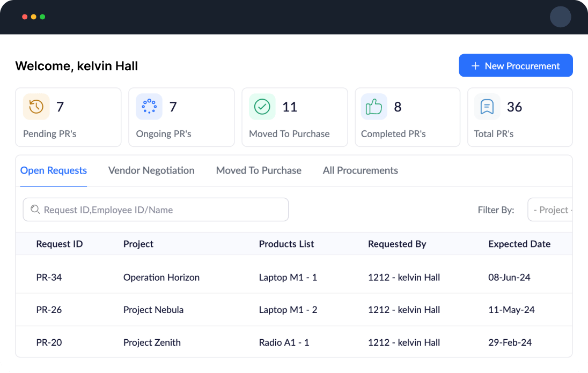Image resolution: width=588 pixels, height=373 pixels.
Task: Click the Ongoing PR's spinner icon
Action: click(x=149, y=107)
